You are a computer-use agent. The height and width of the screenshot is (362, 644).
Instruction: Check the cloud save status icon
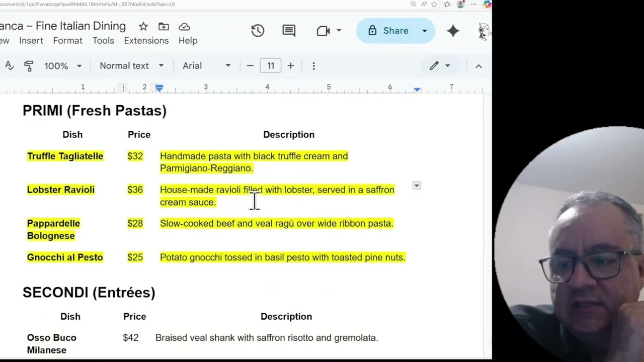[x=184, y=27]
